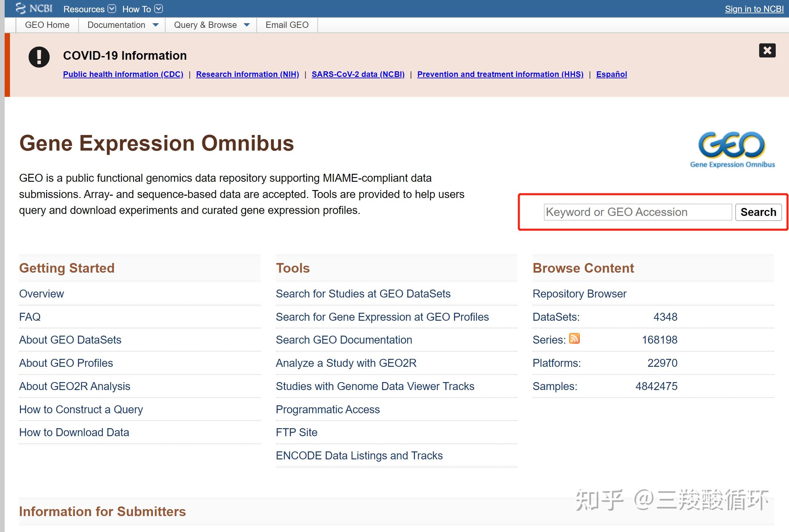The width and height of the screenshot is (789, 532).
Task: Open SARS-CoV-2 data (NCBI) link
Action: coord(358,74)
